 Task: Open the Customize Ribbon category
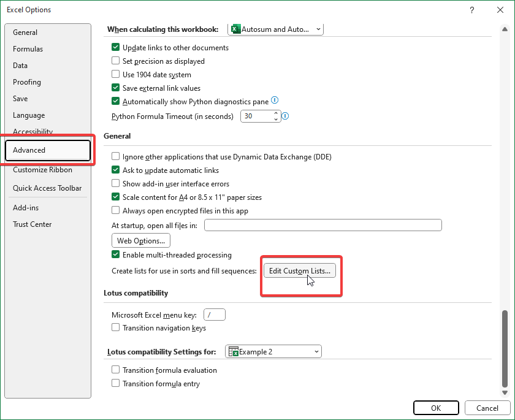(42, 170)
